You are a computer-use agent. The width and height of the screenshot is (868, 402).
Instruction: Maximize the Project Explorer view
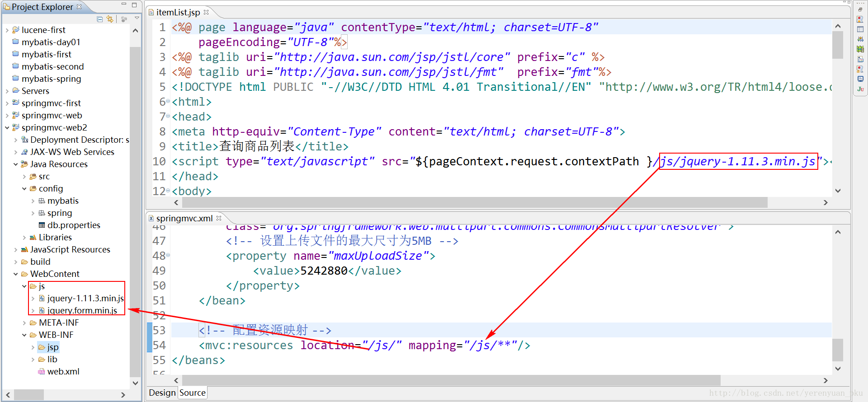pyautogui.click(x=134, y=5)
